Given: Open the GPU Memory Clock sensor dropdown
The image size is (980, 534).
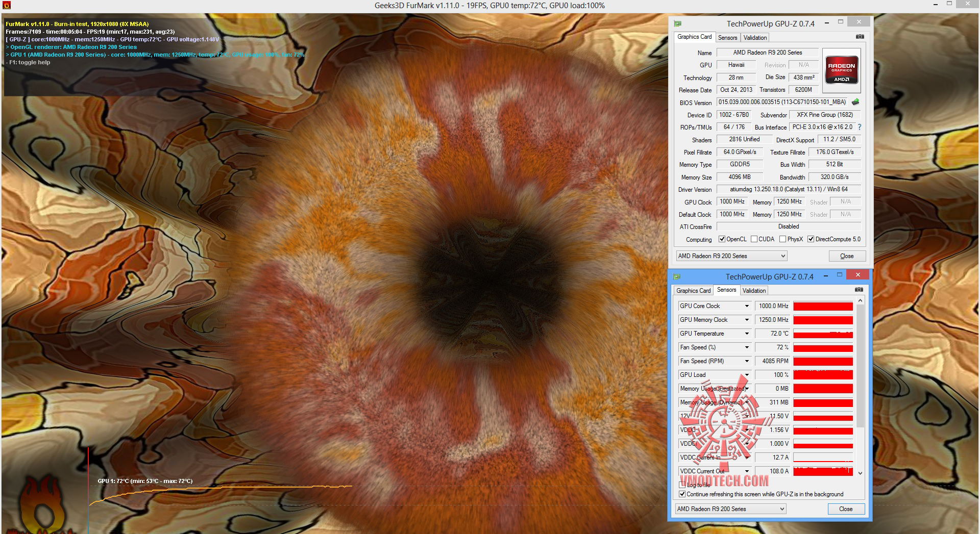Looking at the screenshot, I should click(x=747, y=320).
